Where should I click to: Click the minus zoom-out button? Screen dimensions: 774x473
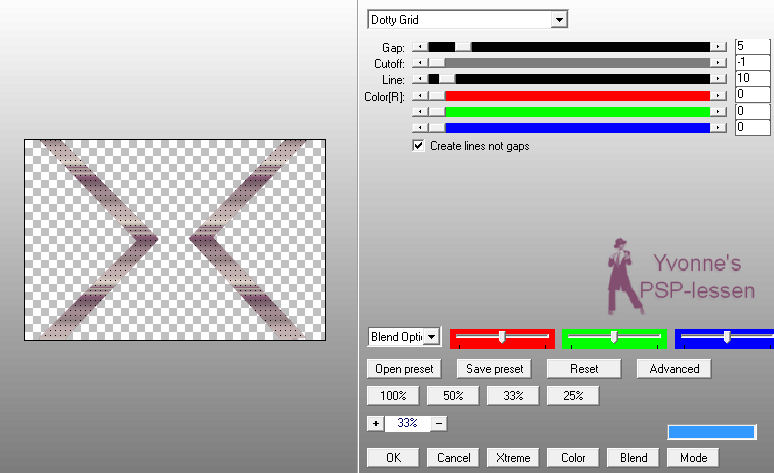(x=439, y=423)
